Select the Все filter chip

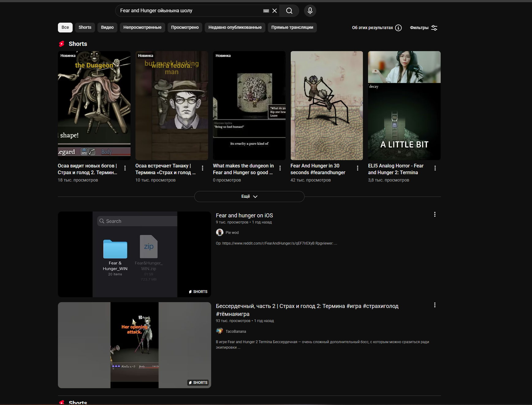point(65,28)
